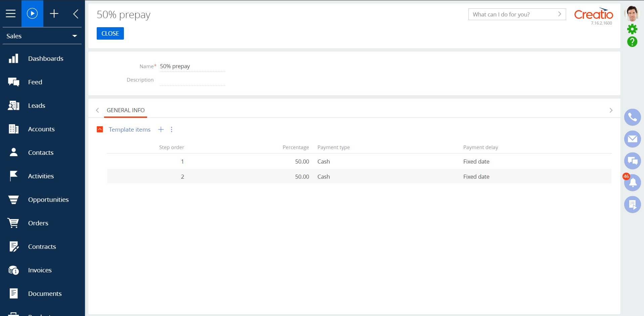Select the GENERAL INFO tab

click(x=126, y=110)
